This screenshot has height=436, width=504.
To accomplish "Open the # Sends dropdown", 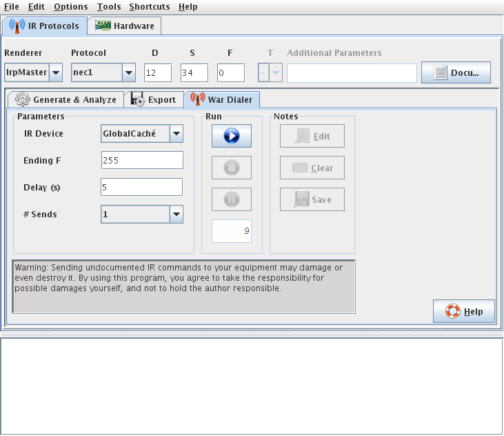I will (x=177, y=215).
